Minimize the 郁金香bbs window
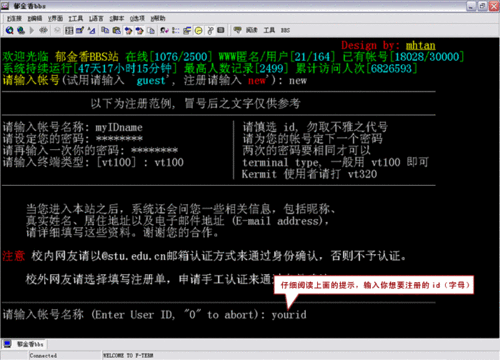 pos(471,6)
